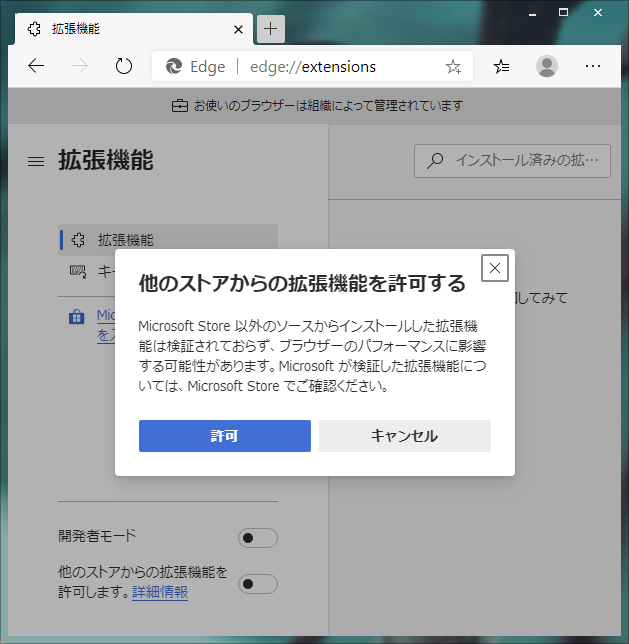Image resolution: width=629 pixels, height=644 pixels.
Task: Open the 詳細情報 link
Action: (x=160, y=592)
